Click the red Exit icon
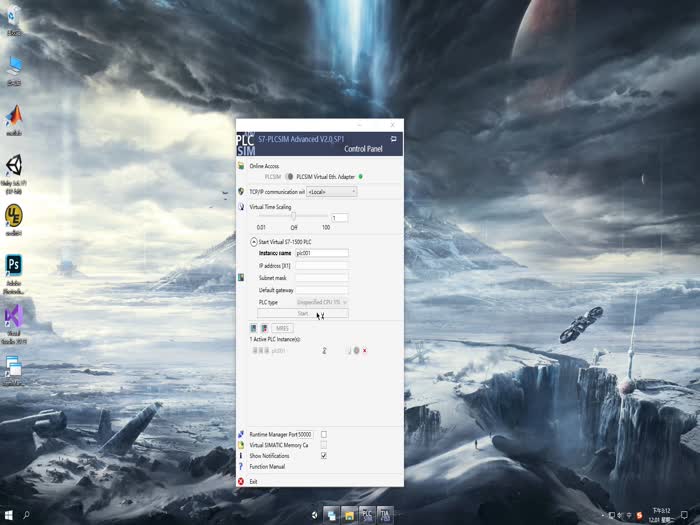Viewport: 700px width, 525px height. (241, 482)
